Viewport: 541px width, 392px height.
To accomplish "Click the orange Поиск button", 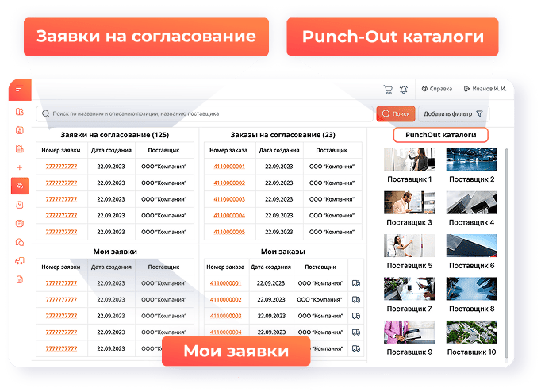I will click(x=396, y=113).
